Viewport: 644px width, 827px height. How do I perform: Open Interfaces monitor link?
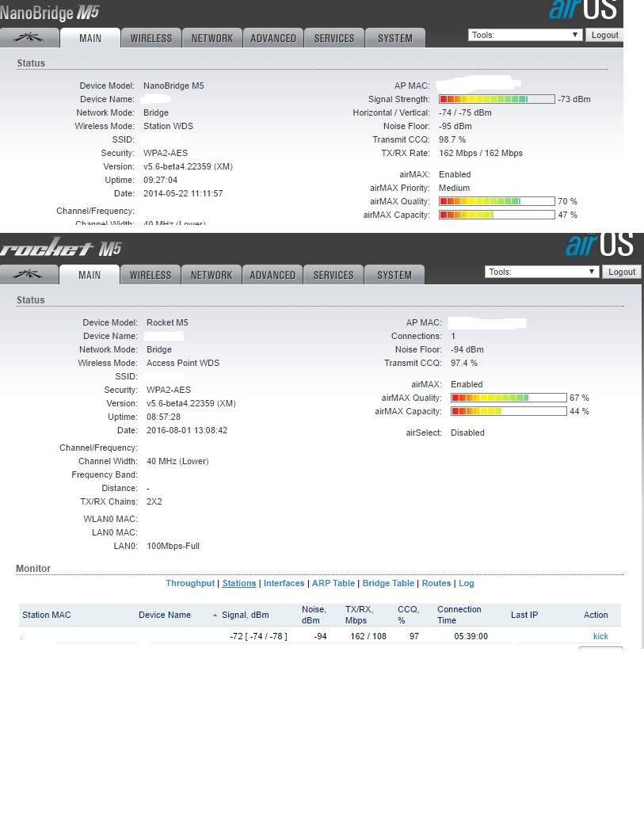pos(284,583)
